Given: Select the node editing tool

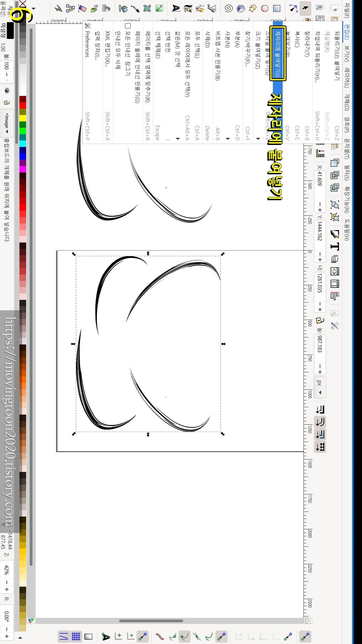Looking at the screenshot, I should (x=293, y=8).
